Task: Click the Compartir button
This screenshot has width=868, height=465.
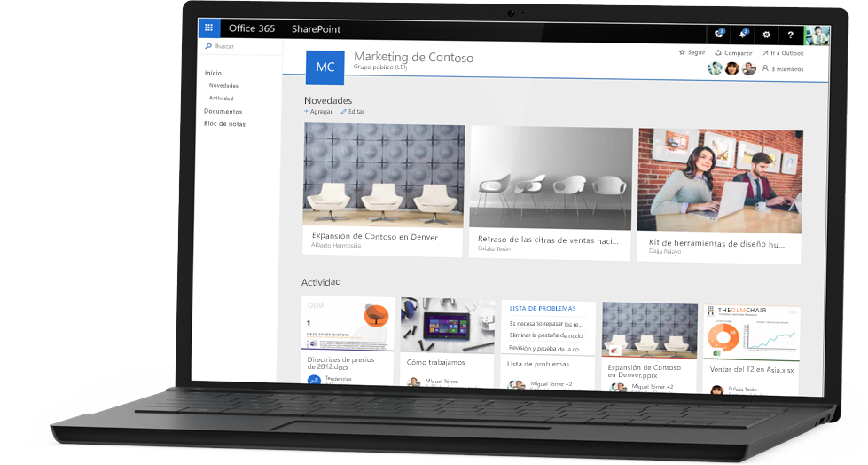Action: click(733, 53)
